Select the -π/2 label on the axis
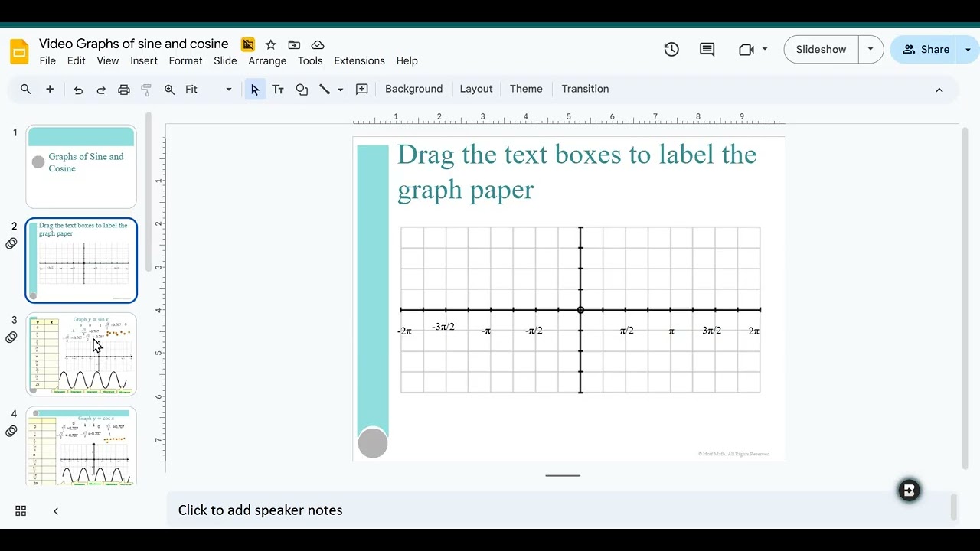 pos(534,331)
